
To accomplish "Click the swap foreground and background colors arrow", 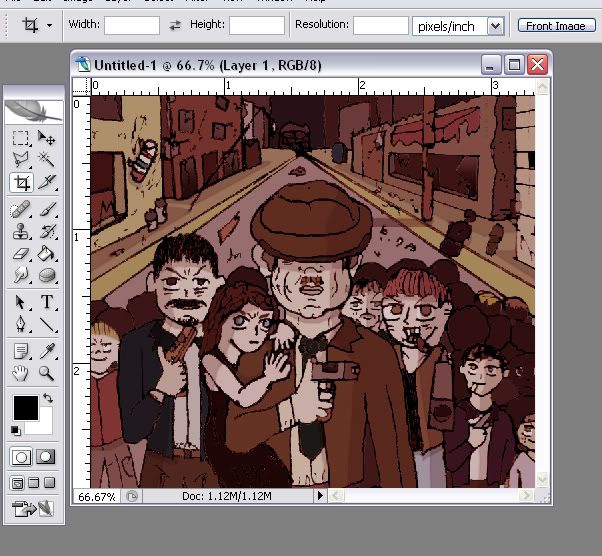I will (x=48, y=398).
